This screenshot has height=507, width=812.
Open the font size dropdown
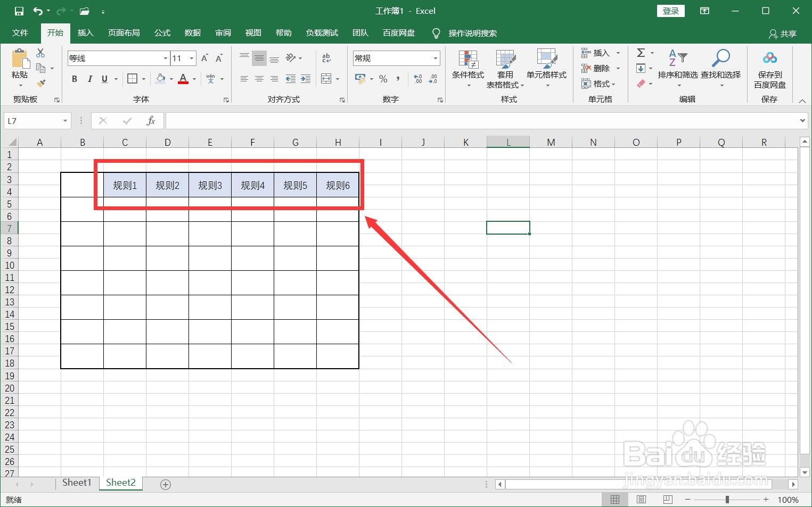(192, 59)
